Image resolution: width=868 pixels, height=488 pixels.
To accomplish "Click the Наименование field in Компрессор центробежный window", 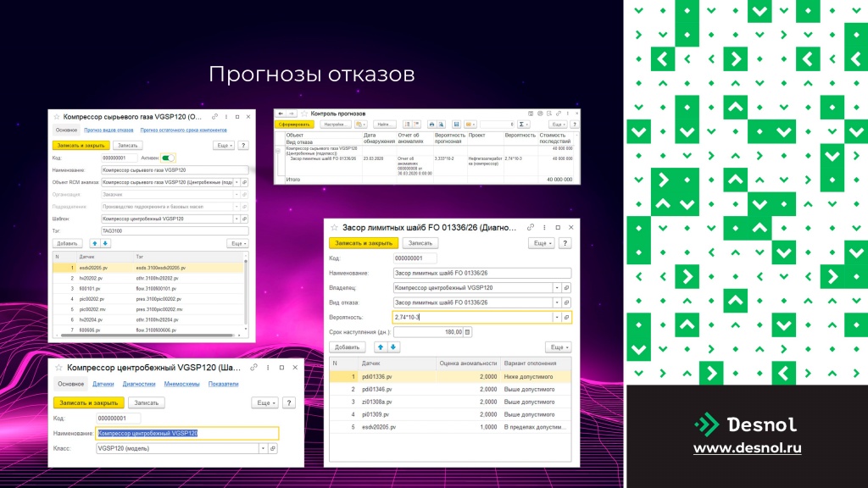I will pos(187,433).
